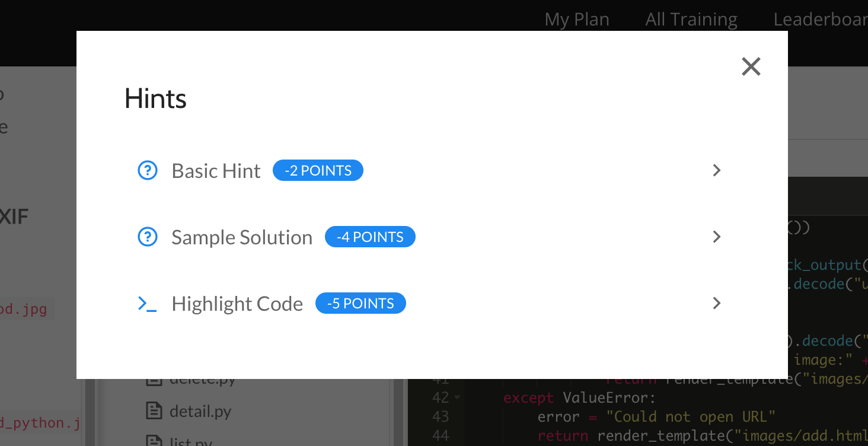Select the Highlight Code hint label

237,304
